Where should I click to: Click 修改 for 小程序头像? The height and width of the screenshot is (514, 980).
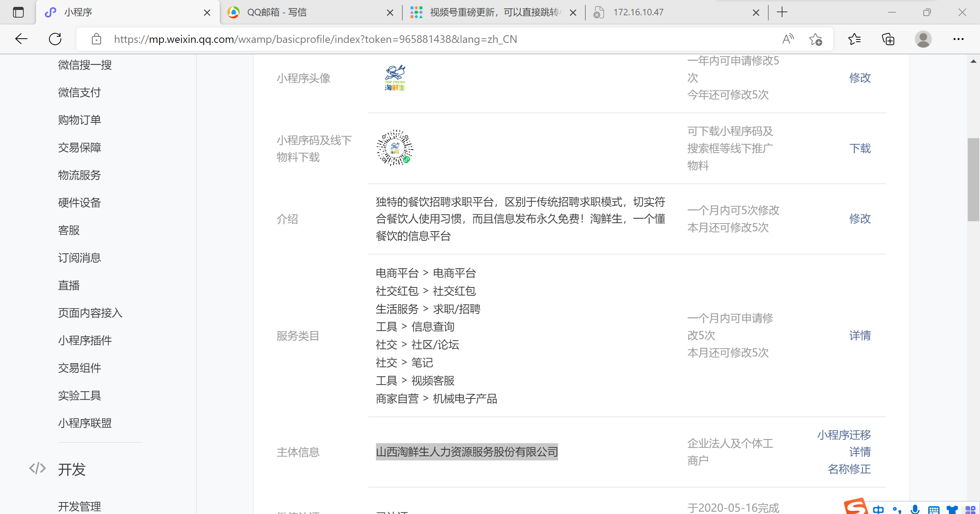860,78
